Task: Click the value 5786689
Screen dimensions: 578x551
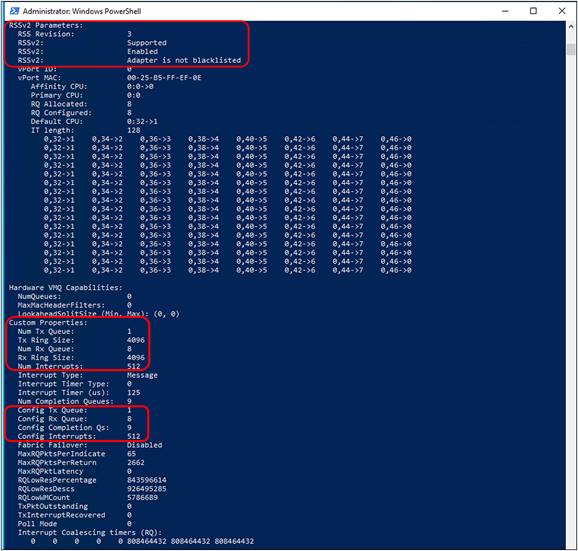Action: pos(142,498)
